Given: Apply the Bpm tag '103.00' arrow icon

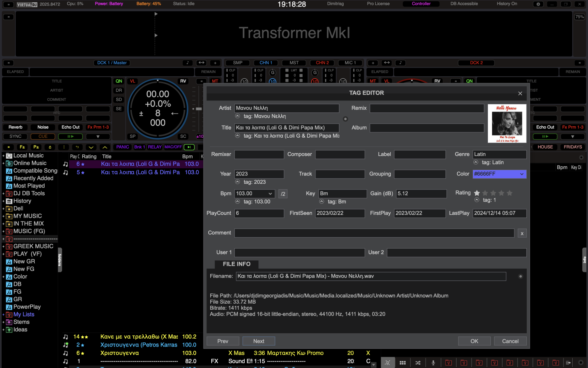Looking at the screenshot, I should coord(238,201).
